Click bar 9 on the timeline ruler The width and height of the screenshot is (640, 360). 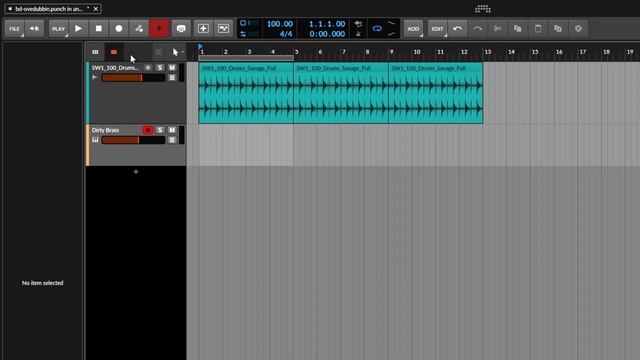click(x=391, y=52)
